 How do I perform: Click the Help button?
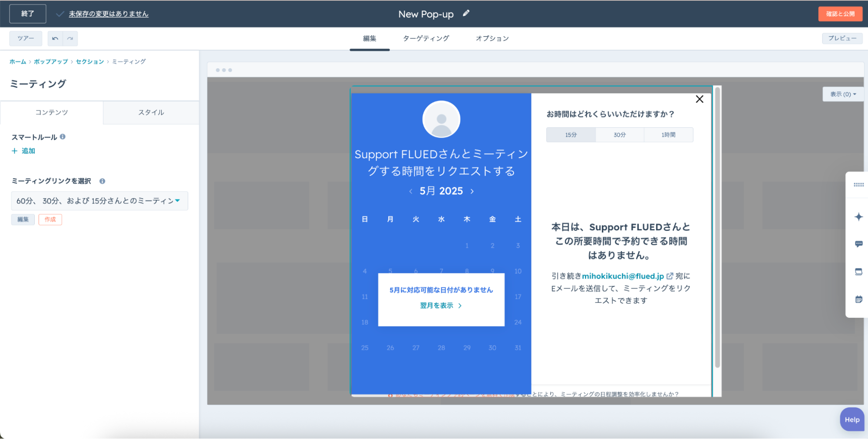point(852,419)
